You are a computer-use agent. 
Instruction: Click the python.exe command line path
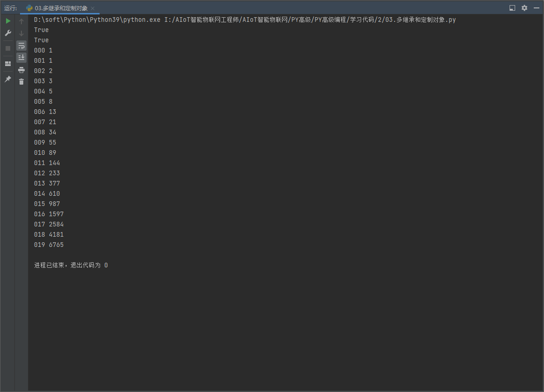tap(245, 20)
